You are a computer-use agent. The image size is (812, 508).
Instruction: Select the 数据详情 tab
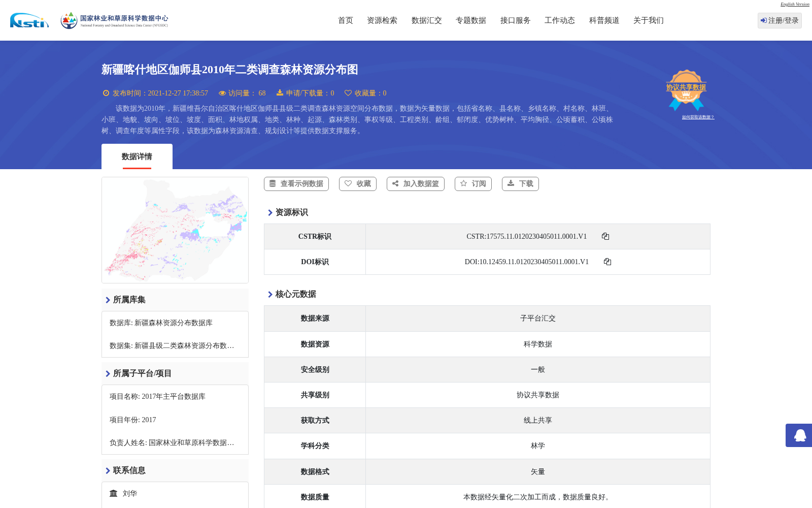click(137, 156)
